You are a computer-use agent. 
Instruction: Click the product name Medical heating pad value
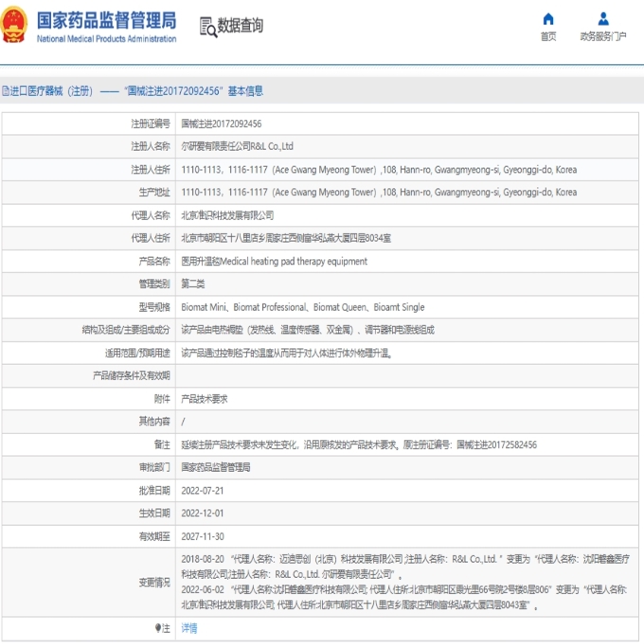[x=274, y=261]
